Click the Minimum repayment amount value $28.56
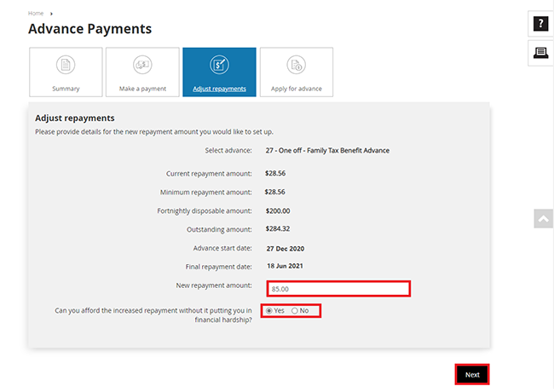Image resolution: width=554 pixels, height=392 pixels. pos(275,192)
